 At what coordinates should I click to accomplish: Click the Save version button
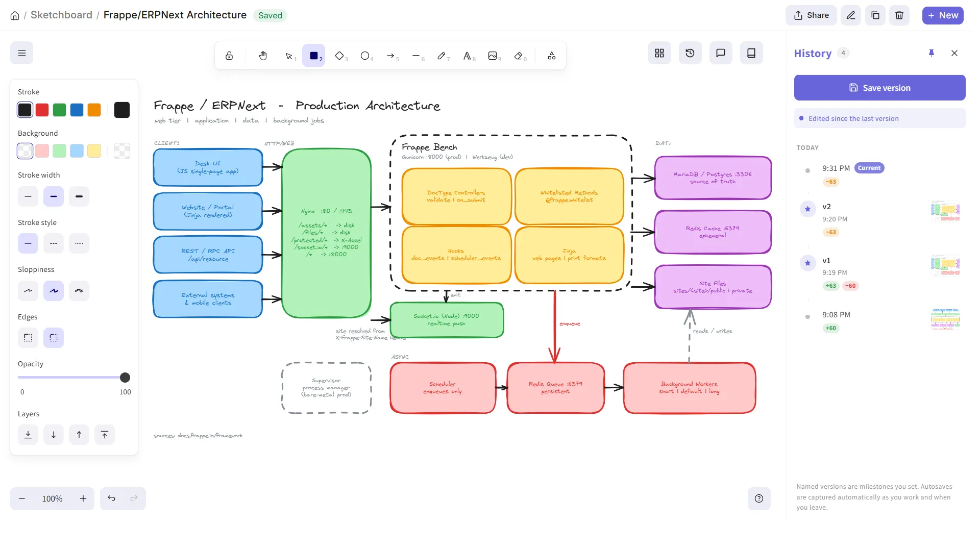(879, 88)
